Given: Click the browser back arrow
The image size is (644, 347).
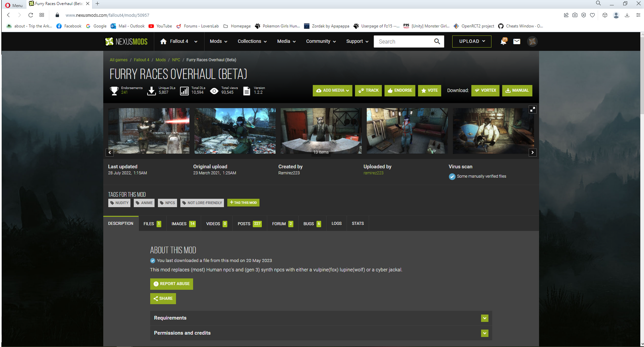Looking at the screenshot, I should (9, 15).
